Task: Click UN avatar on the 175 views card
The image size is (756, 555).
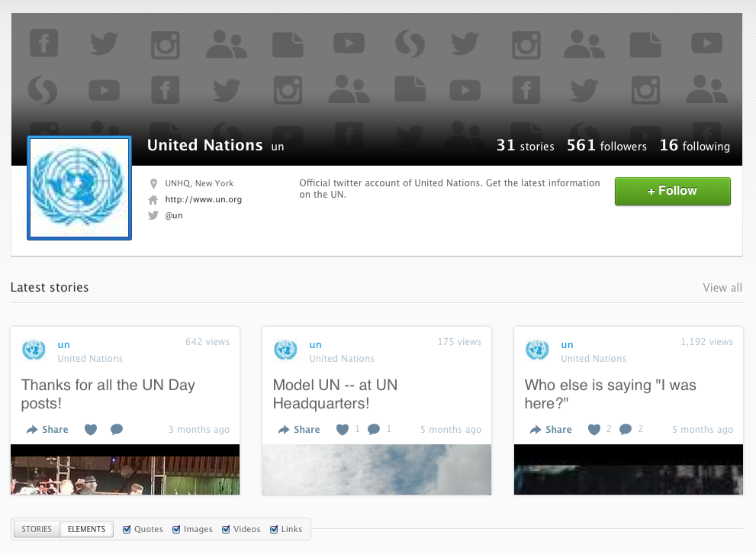Action: [285, 350]
